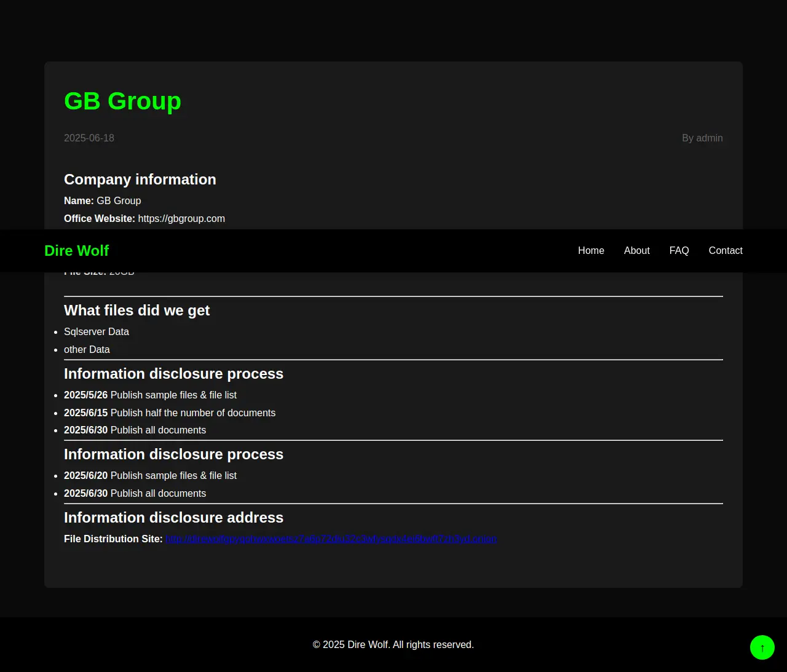
Task: Open the Home navigation item
Action: tap(591, 251)
